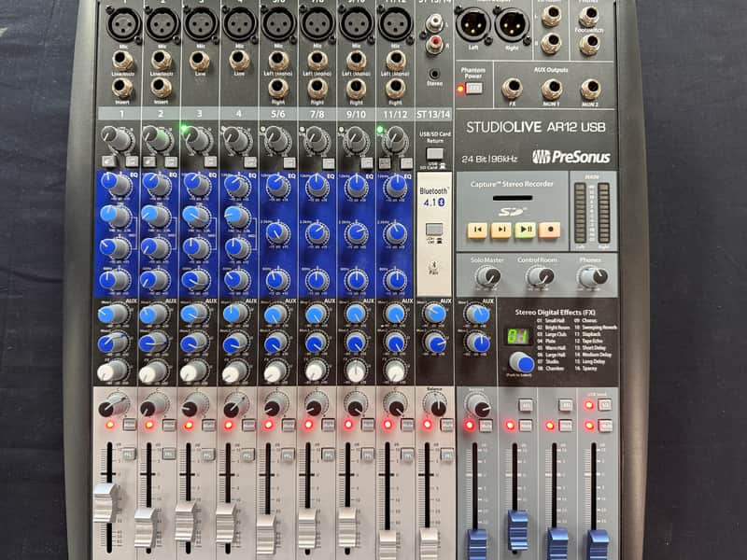The height and width of the screenshot is (560, 747).
Task: Enable PFL on channel 2
Action: [x=168, y=454]
